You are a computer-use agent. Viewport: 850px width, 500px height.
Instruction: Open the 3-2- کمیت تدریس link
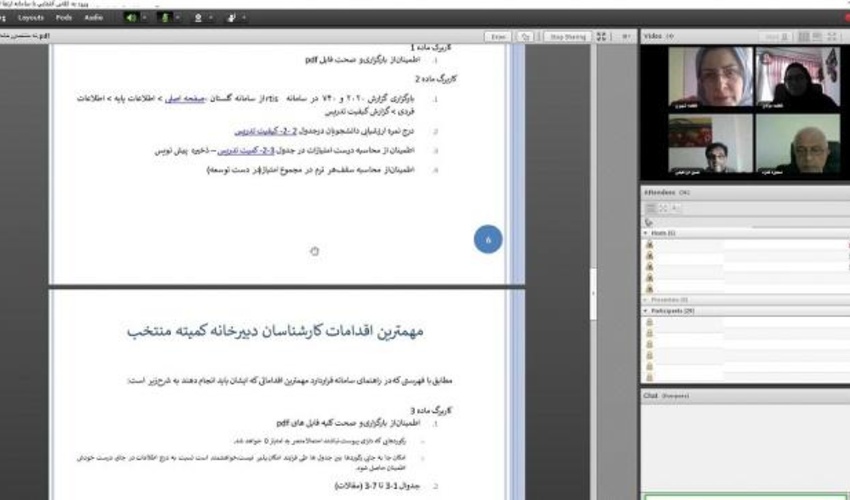point(246,151)
